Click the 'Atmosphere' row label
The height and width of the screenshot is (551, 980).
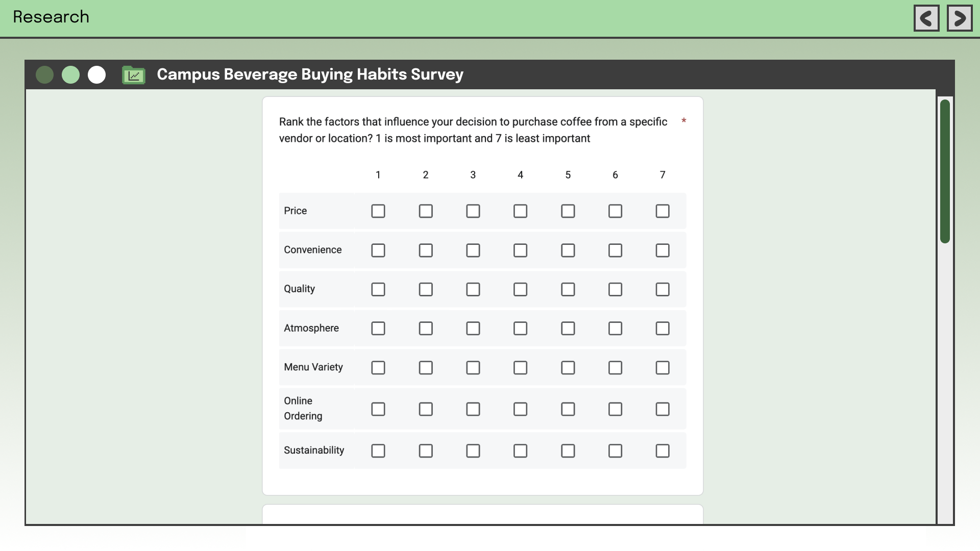311,328
